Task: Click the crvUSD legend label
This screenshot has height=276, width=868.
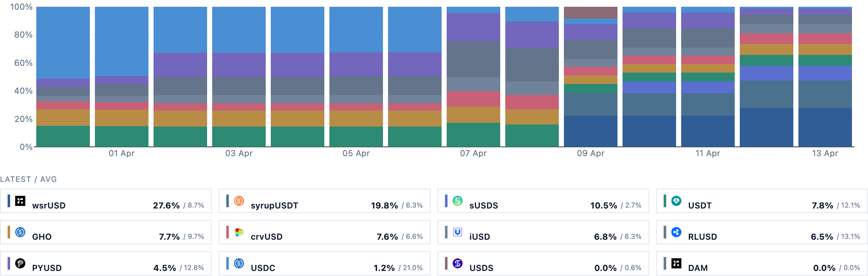Action: point(267,237)
